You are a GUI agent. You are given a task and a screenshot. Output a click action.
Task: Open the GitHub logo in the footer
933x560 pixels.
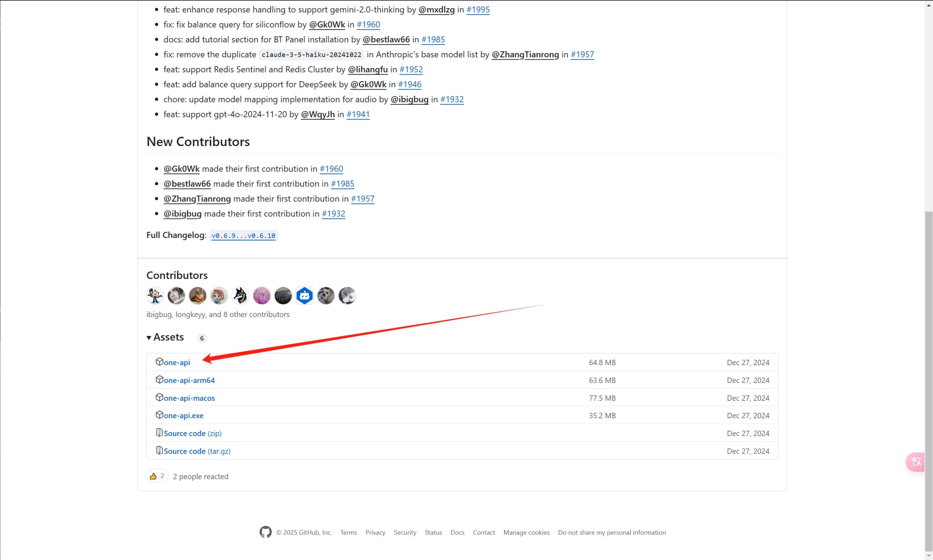pos(265,532)
